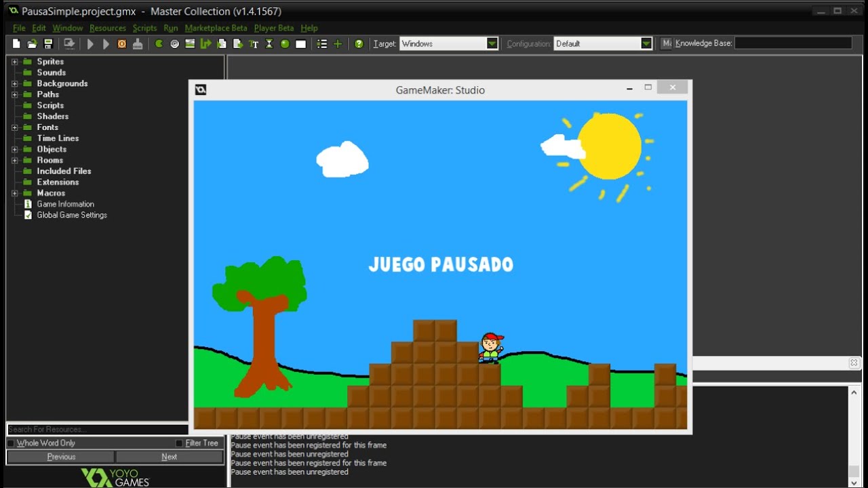Open the Resources menu
The height and width of the screenshot is (488, 868).
pos(108,28)
